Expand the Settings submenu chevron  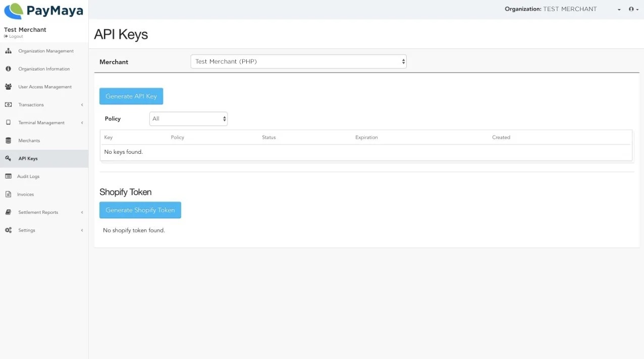pos(82,230)
